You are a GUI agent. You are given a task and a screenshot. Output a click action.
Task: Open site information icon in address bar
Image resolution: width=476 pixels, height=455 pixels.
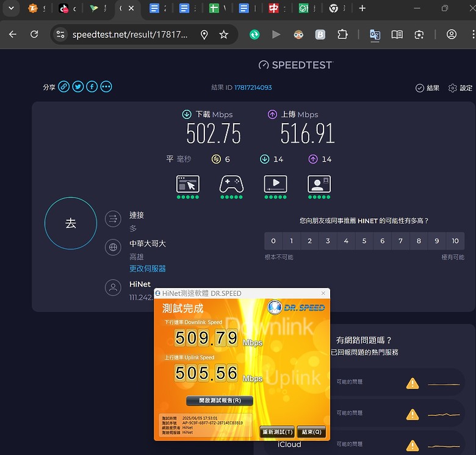coord(60,34)
